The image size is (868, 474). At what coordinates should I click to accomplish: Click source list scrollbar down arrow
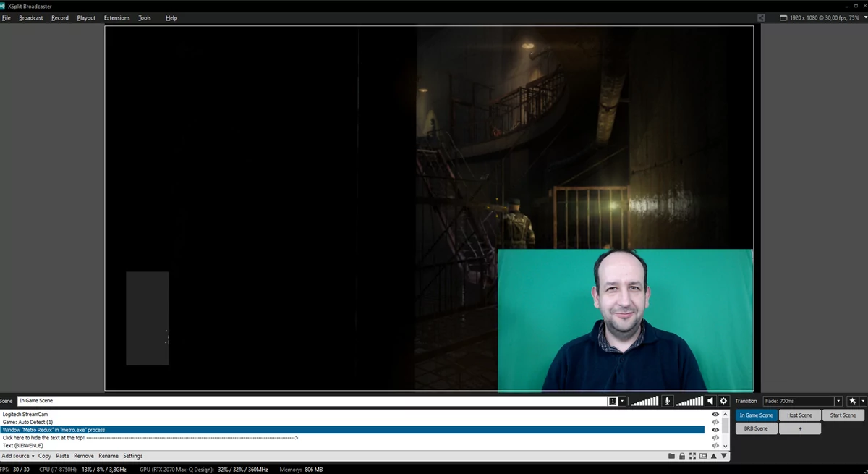(x=726, y=447)
